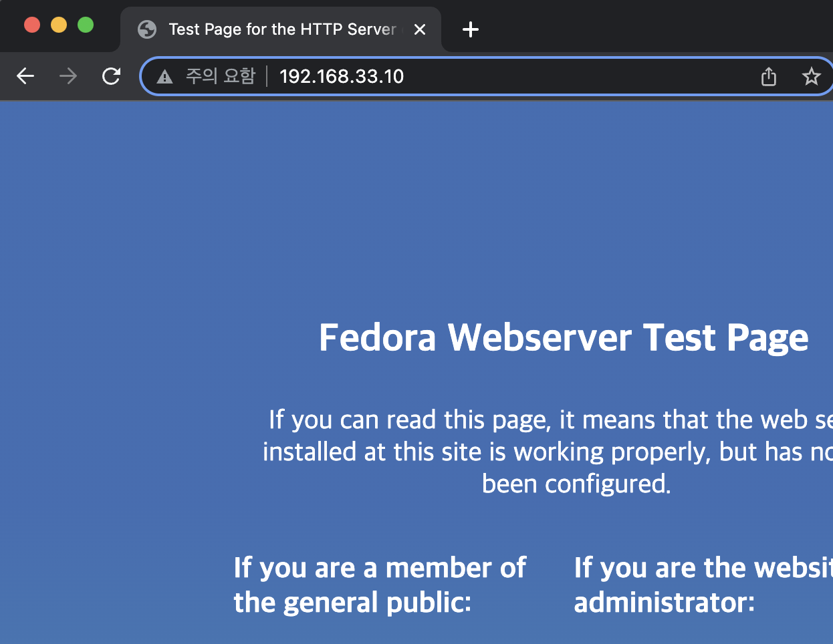Go back to the previous page
This screenshot has height=644, width=833.
point(25,76)
